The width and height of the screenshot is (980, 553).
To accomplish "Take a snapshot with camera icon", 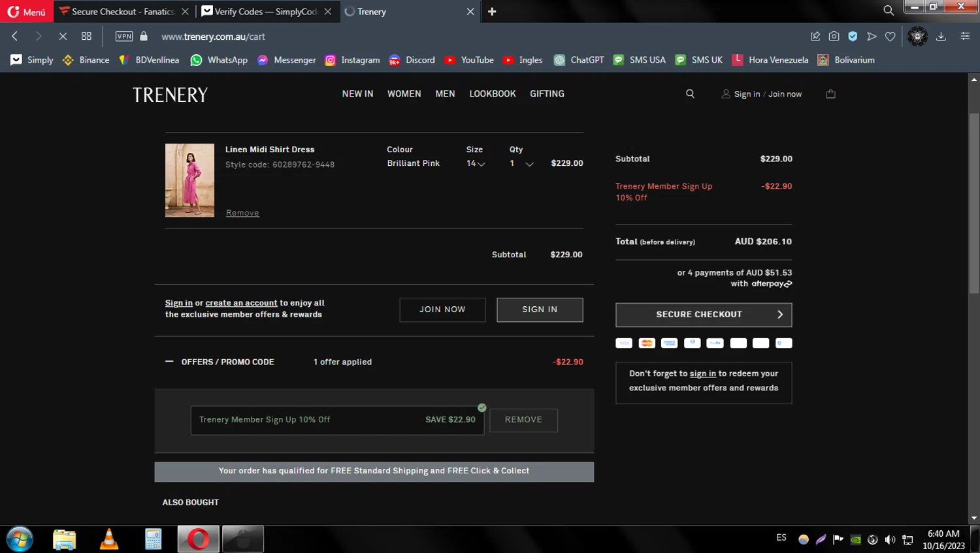I will pos(834,37).
